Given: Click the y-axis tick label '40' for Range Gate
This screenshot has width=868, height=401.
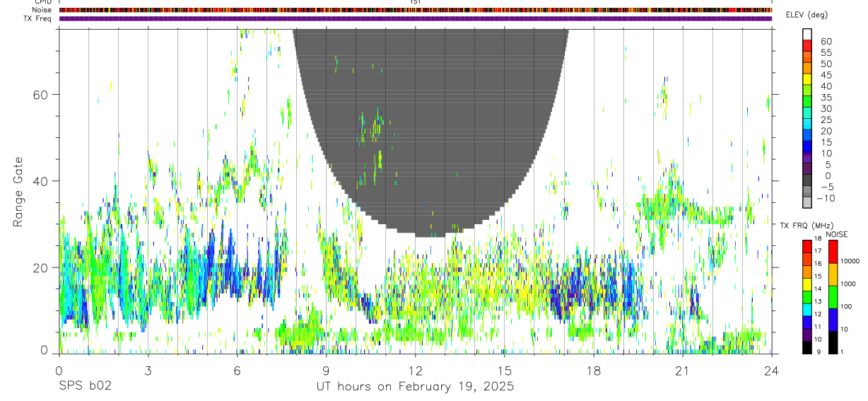Looking at the screenshot, I should point(42,181).
